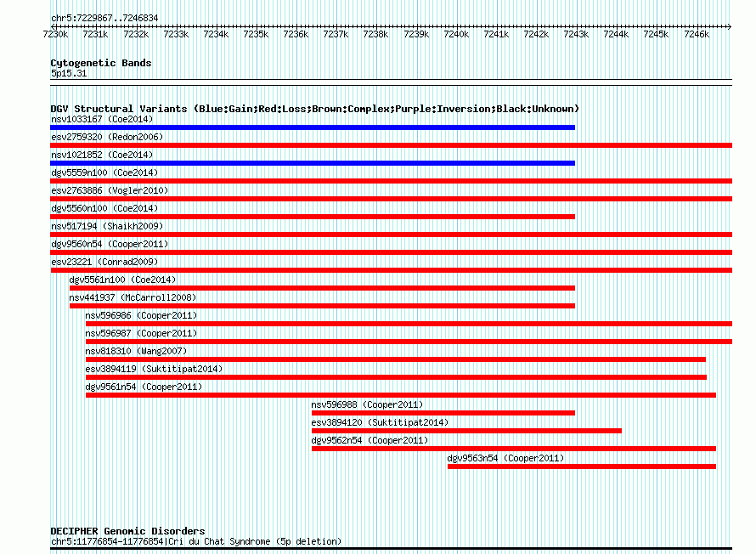Select the 5p15.31 cytogenetic band label
Screen dimensions: 756x554
(x=69, y=73)
